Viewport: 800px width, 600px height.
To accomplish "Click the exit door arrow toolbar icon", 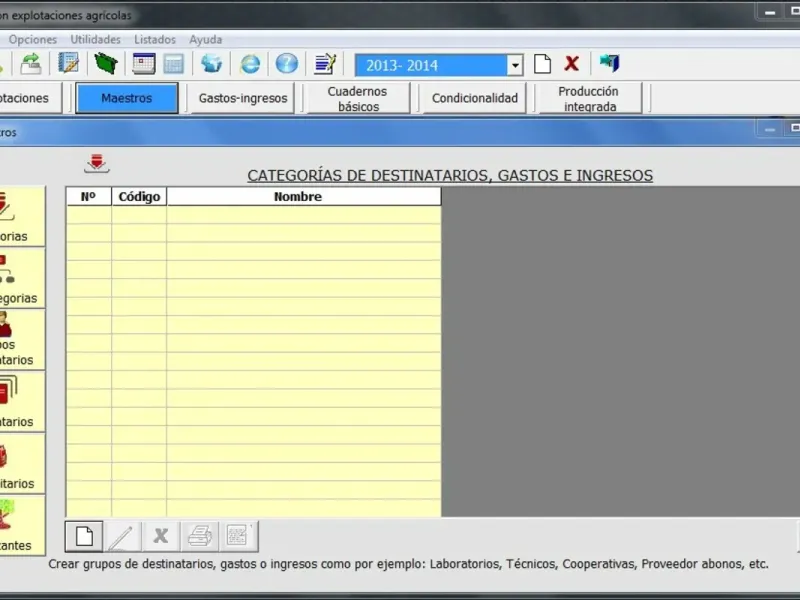I will pos(610,64).
